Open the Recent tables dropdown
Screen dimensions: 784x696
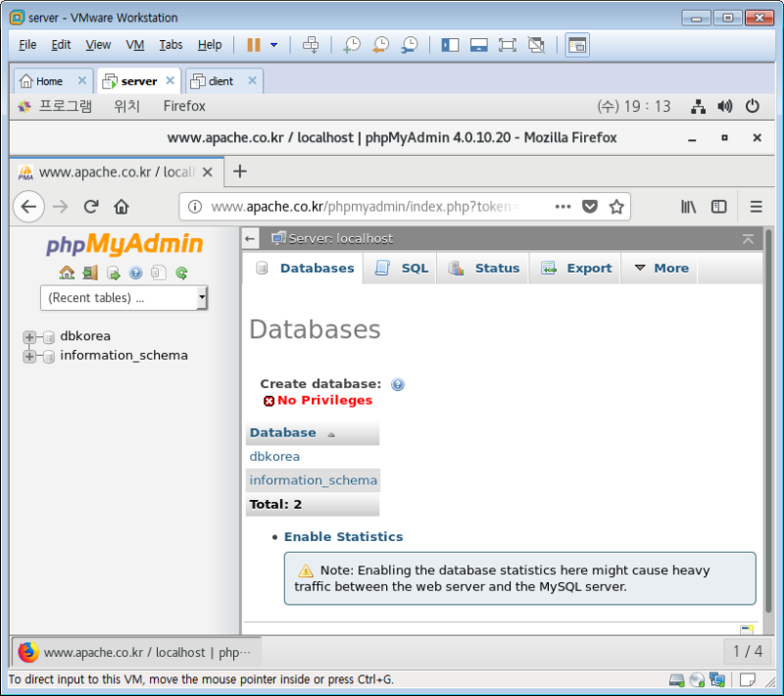(x=124, y=298)
